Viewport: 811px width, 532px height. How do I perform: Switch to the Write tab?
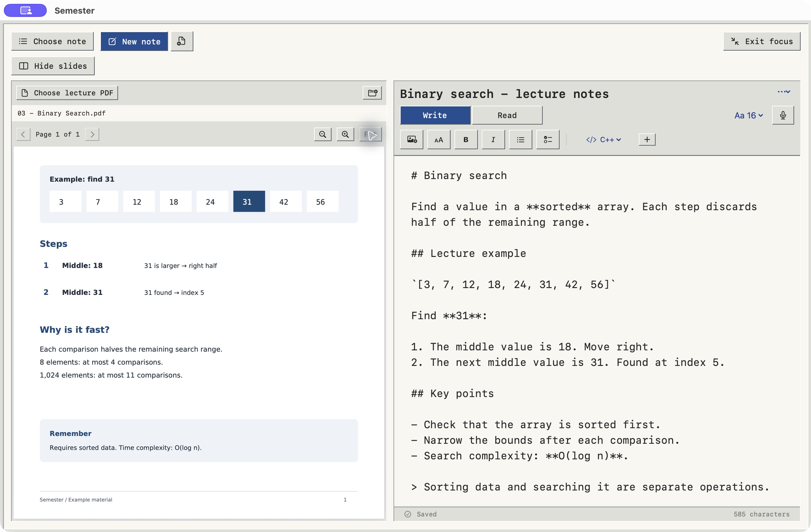[x=435, y=115]
